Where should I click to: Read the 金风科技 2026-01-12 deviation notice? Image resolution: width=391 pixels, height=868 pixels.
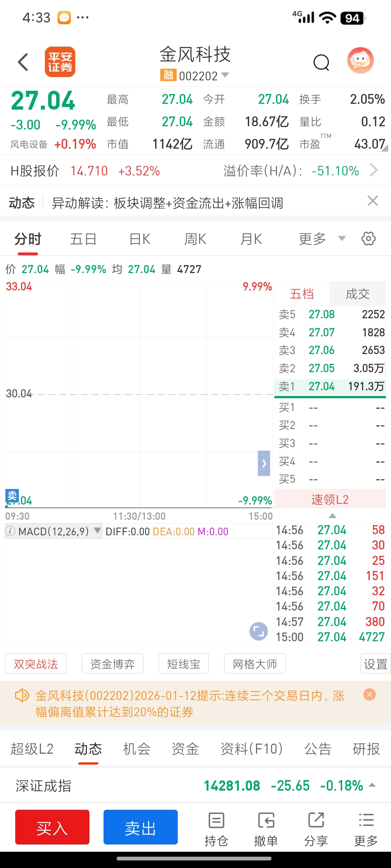(190, 703)
